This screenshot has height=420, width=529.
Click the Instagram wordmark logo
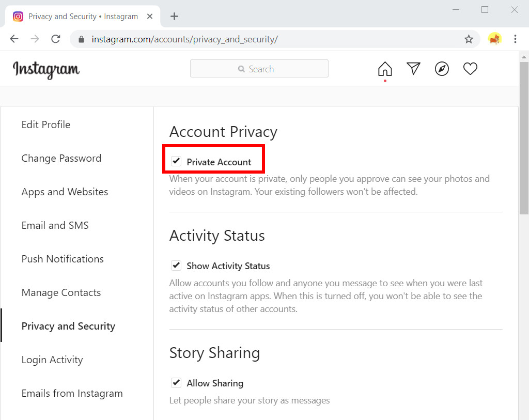pos(46,70)
